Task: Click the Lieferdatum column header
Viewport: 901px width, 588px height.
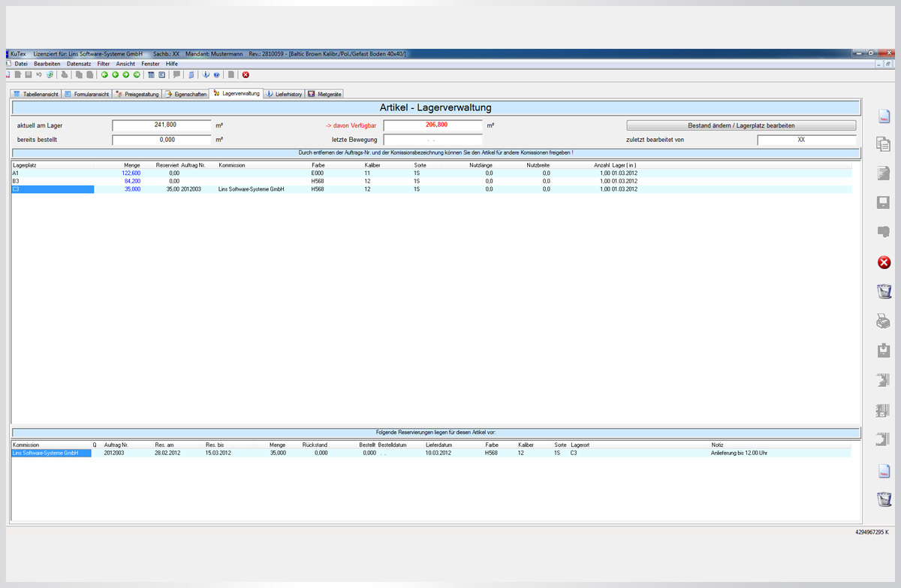Action: point(438,445)
